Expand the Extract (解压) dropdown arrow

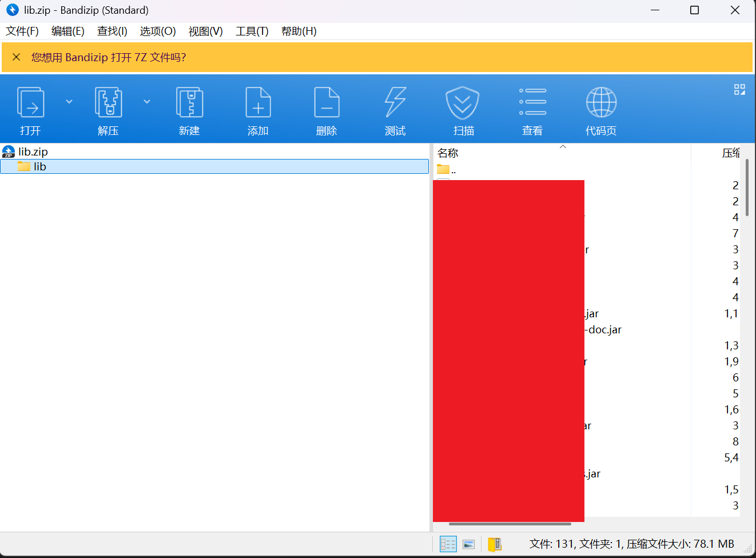147,102
